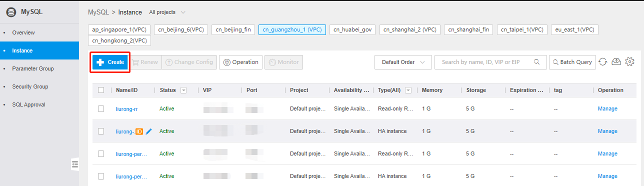Click the Availability column header

coord(351,90)
